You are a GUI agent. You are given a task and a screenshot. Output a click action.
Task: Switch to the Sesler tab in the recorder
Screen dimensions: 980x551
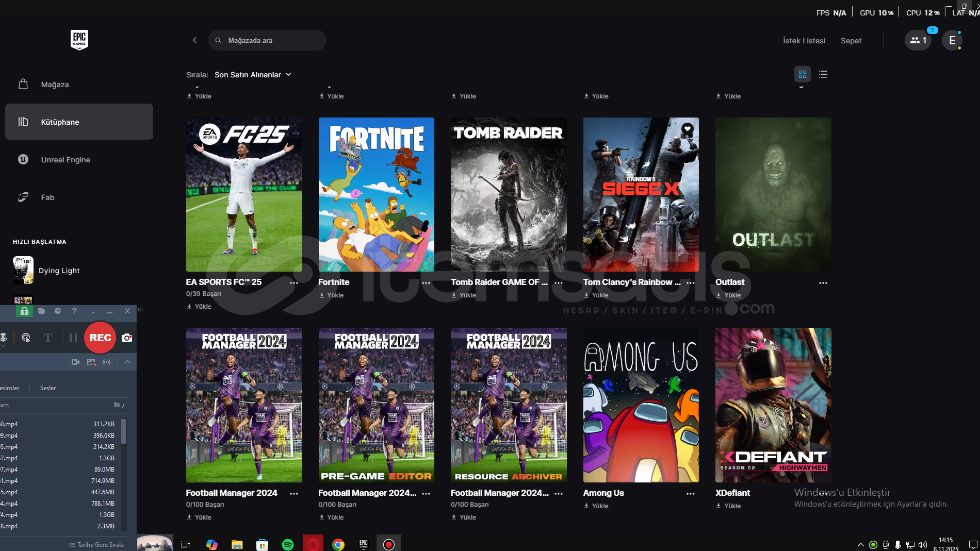pyautogui.click(x=48, y=388)
